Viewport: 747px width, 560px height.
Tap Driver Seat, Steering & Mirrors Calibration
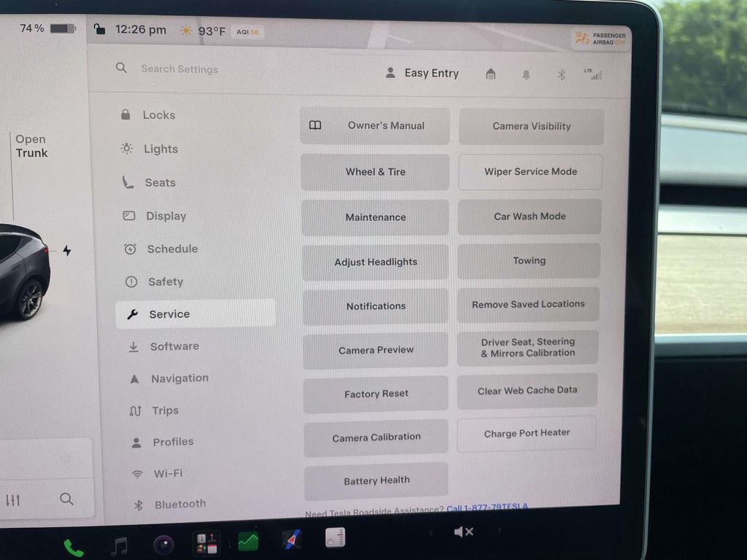[527, 348]
